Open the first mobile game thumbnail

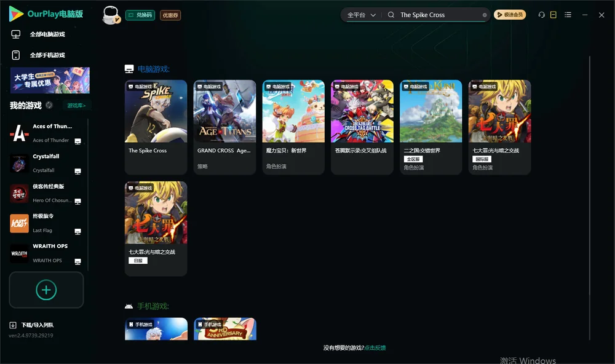[x=156, y=329]
